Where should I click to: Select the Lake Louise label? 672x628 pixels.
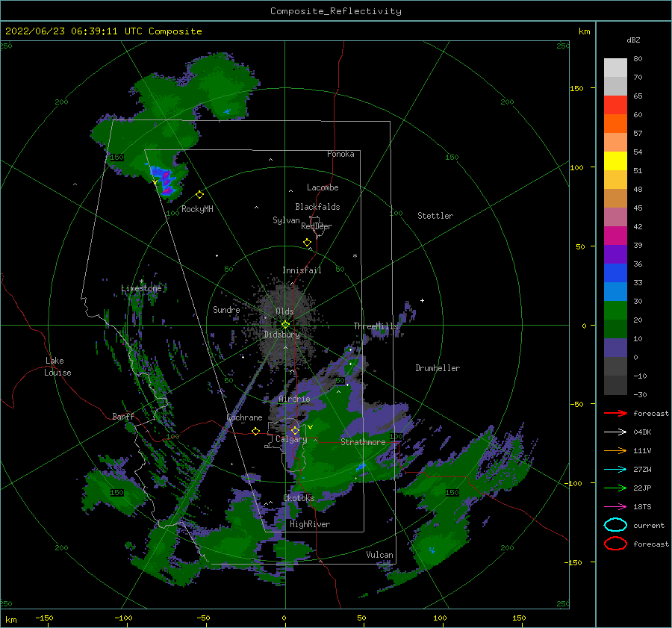57,367
